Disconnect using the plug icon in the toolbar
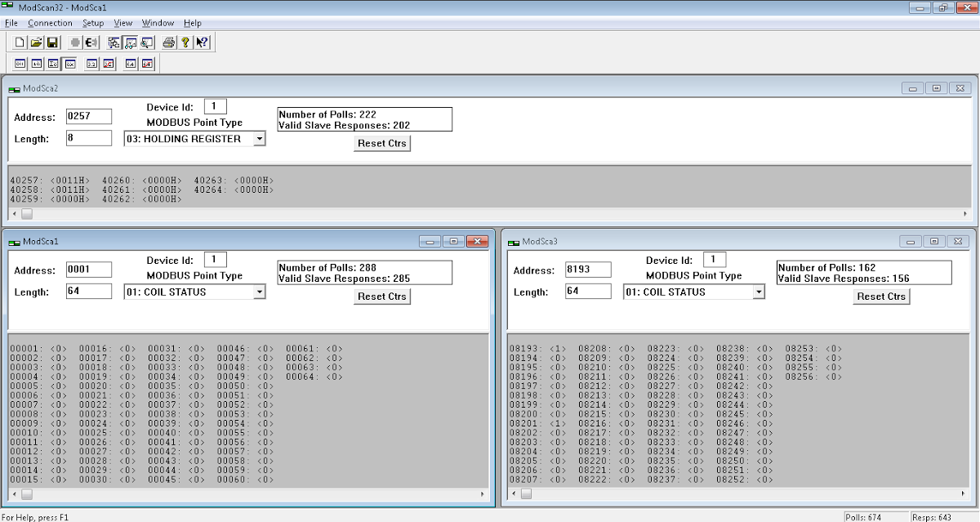The height and width of the screenshot is (522, 980). 91,42
